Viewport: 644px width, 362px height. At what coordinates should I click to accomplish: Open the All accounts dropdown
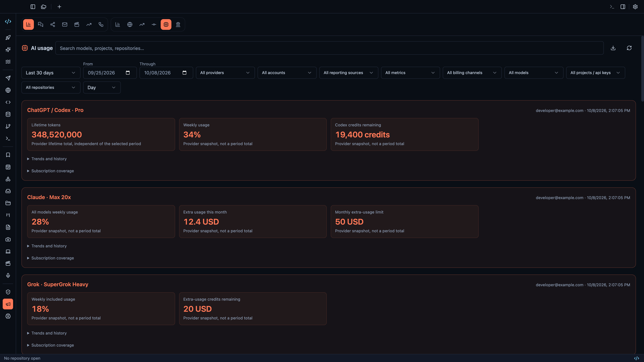[x=287, y=73]
